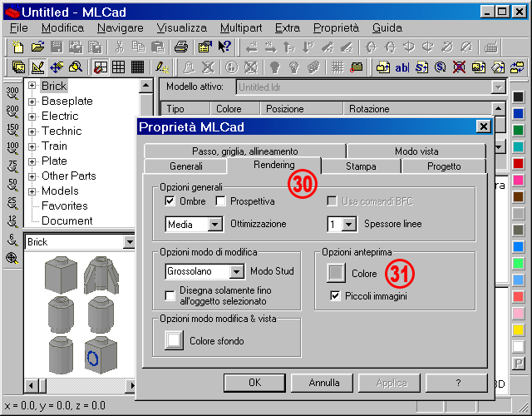Click the red-crossed icon in toolbar
532x416 pixels.
coord(459,67)
